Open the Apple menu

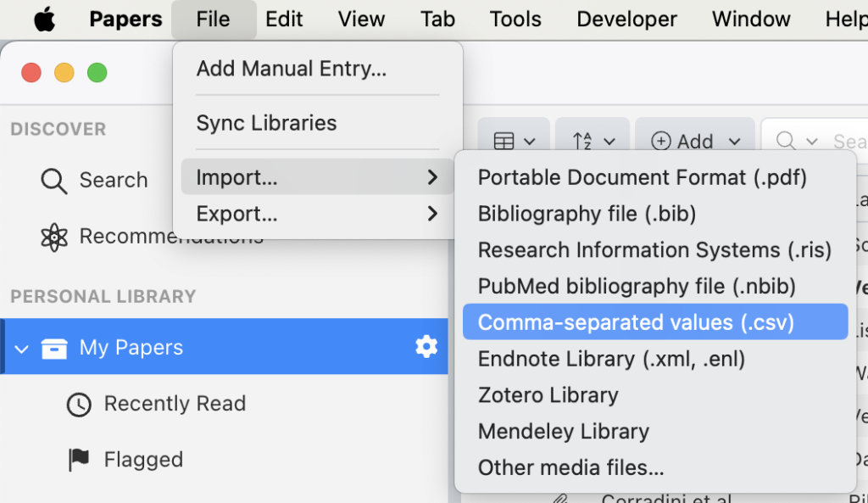(44, 20)
